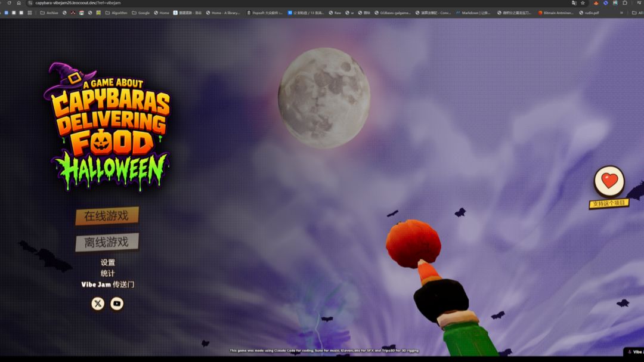Viewport: 644px width, 362px height.
Task: Open the site information icon beside the URL
Action: click(30, 3)
